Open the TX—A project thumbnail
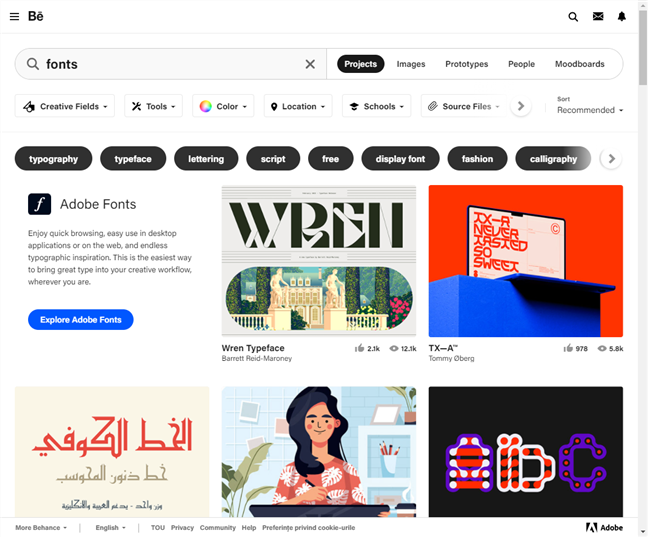This screenshot has height=537, width=648. coord(526,261)
